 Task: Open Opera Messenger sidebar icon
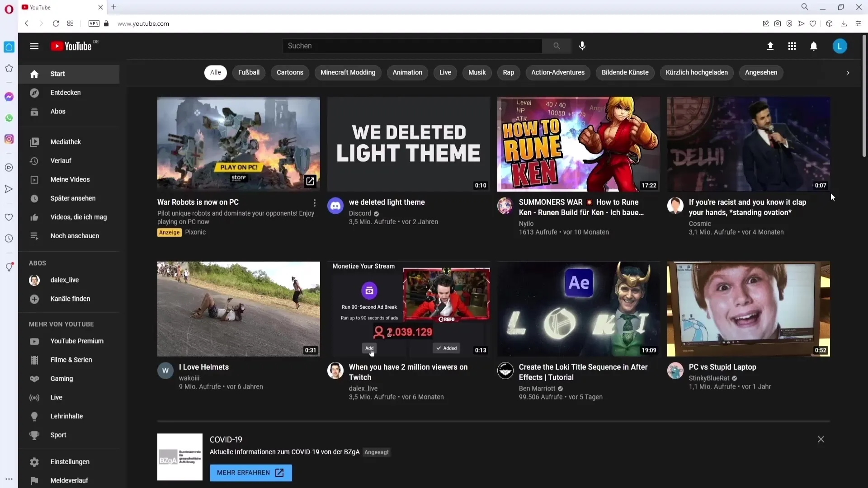9,97
